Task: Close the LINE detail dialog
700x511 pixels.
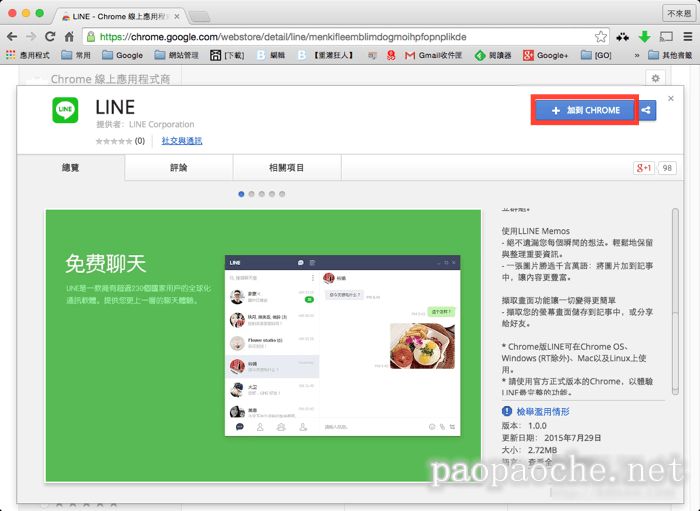Action: (x=671, y=98)
